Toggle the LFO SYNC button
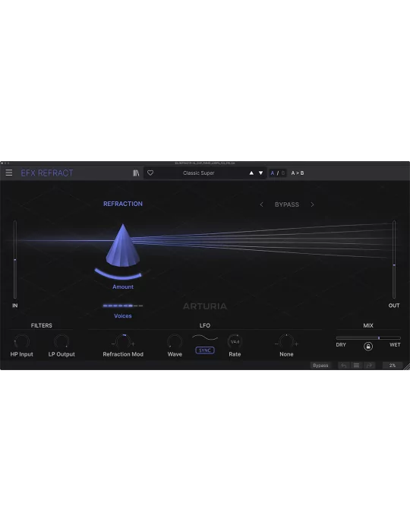 coord(205,350)
